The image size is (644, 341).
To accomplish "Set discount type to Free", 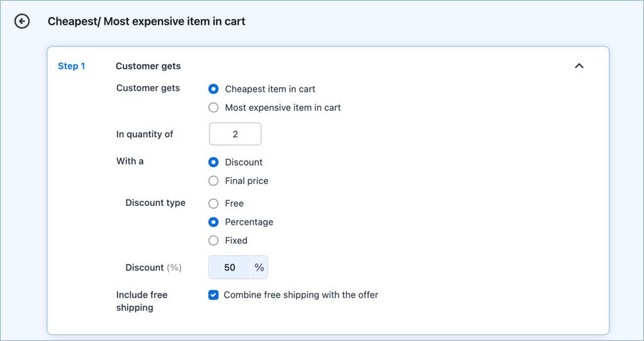I will (x=213, y=203).
